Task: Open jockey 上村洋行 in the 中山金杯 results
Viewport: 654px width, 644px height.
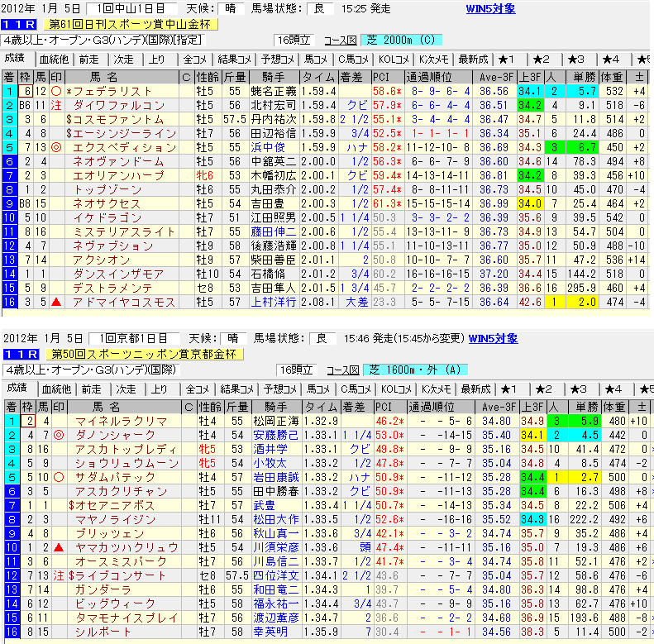Action: (x=273, y=302)
